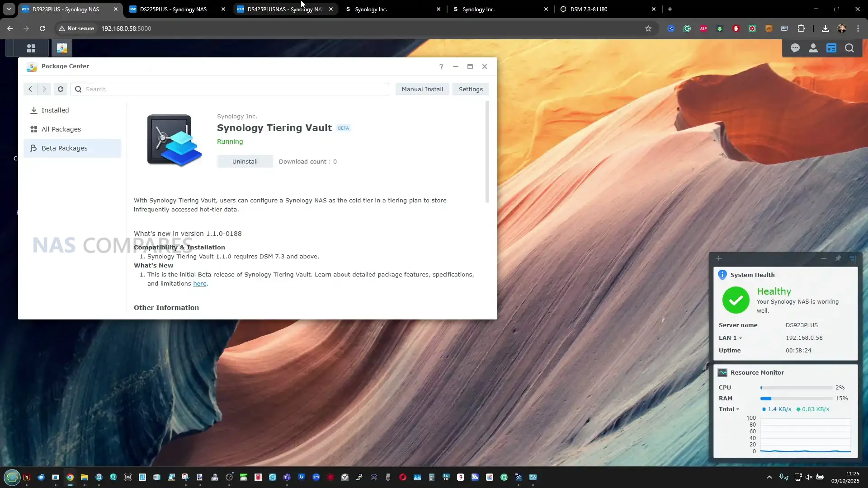
Task: Select All Packages in the sidebar
Action: tap(61, 129)
